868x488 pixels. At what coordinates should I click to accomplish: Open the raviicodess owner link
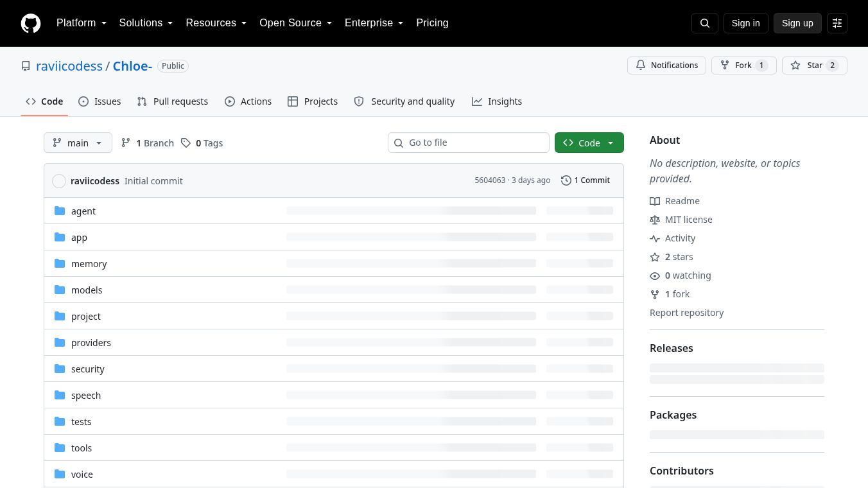tap(69, 66)
